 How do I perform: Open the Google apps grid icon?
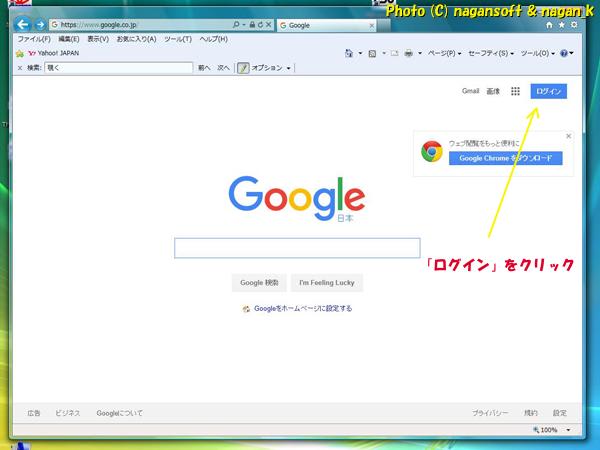click(515, 91)
